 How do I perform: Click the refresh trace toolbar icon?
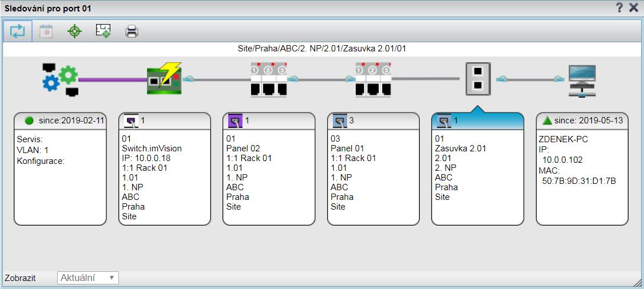[x=18, y=31]
